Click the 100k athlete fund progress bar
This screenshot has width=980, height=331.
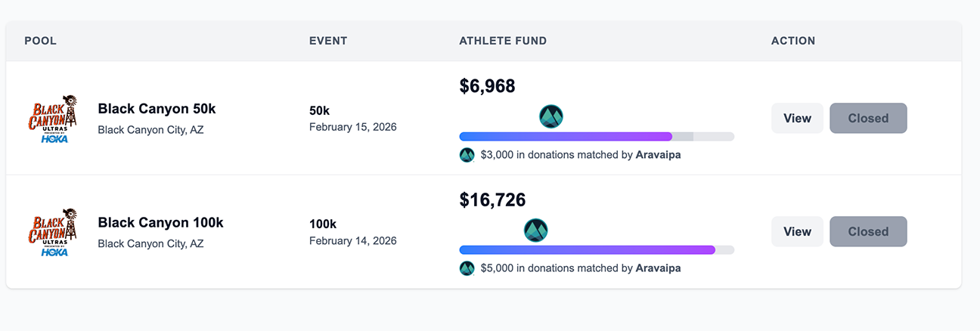(x=597, y=249)
